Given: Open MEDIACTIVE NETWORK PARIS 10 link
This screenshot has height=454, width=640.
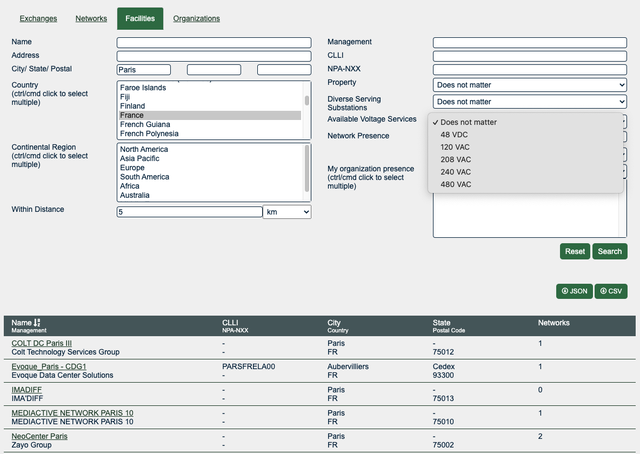Looking at the screenshot, I should click(72, 413).
